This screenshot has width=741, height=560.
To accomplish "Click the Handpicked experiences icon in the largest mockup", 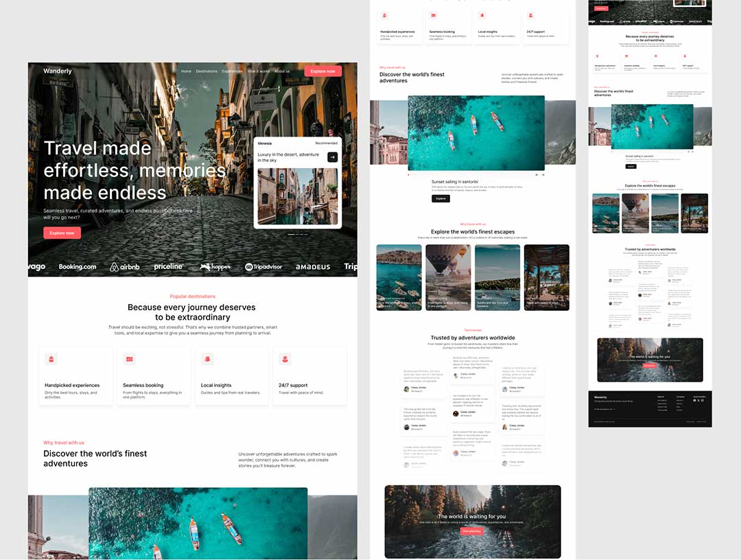I will point(51,359).
